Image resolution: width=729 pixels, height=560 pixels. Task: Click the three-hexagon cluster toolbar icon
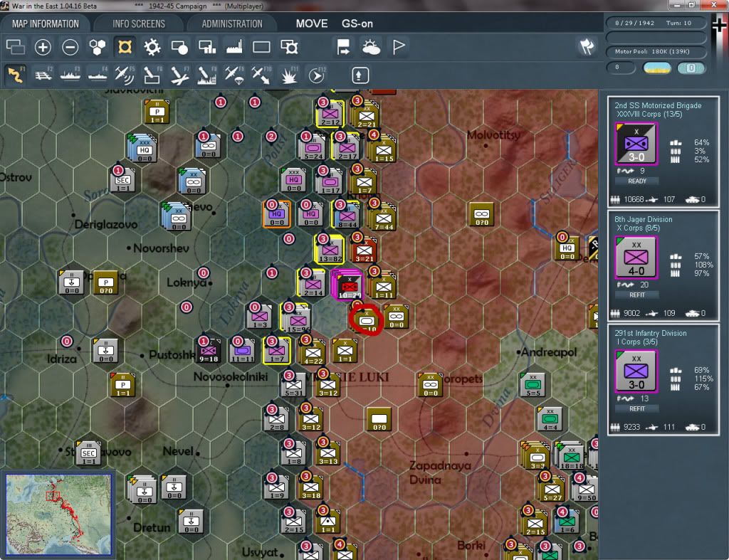point(97,47)
